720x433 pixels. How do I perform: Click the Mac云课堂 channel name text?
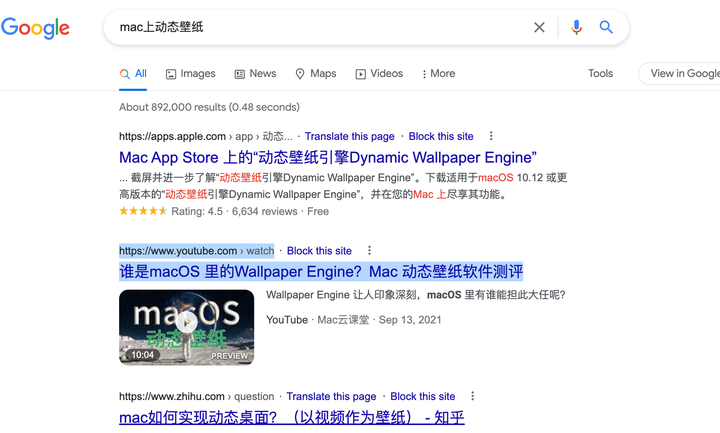pos(343,320)
